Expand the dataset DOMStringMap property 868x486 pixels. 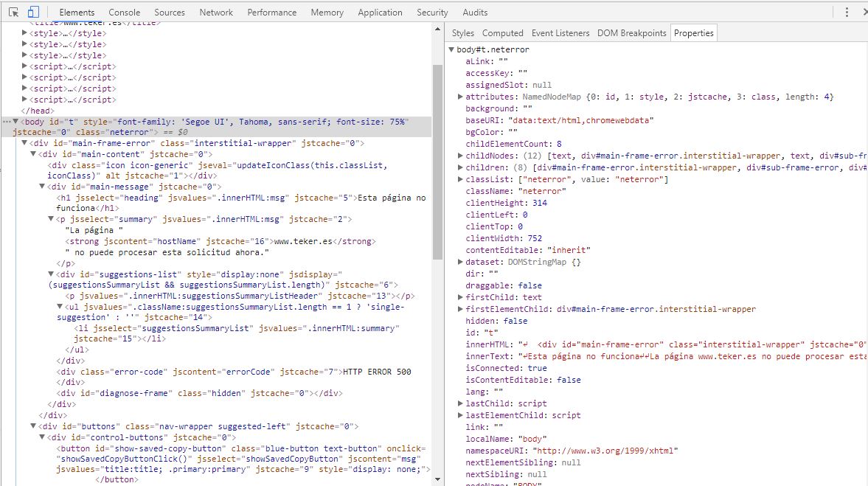click(x=460, y=262)
